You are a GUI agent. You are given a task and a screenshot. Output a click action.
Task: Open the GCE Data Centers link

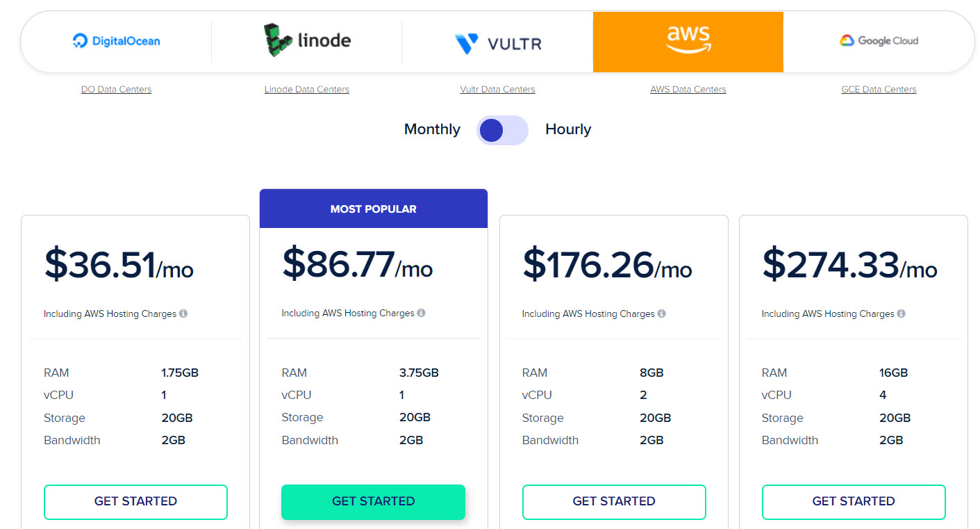pos(879,89)
